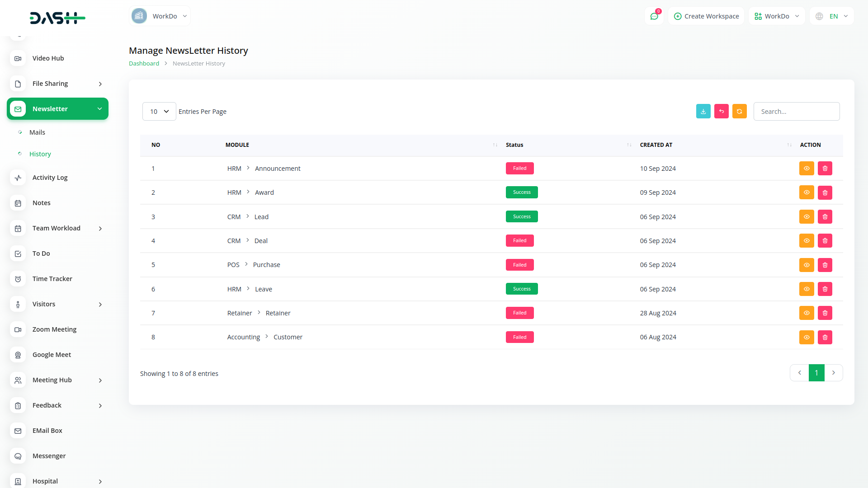Open Video Hub from sidebar
This screenshot has width=868, height=488.
(48, 58)
